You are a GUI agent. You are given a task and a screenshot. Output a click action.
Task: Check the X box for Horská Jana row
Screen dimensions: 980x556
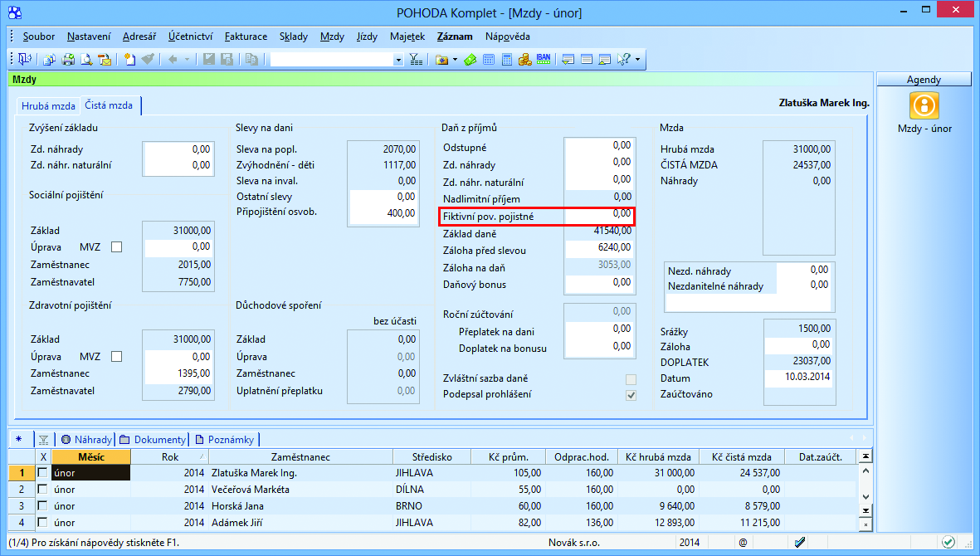pos(42,505)
